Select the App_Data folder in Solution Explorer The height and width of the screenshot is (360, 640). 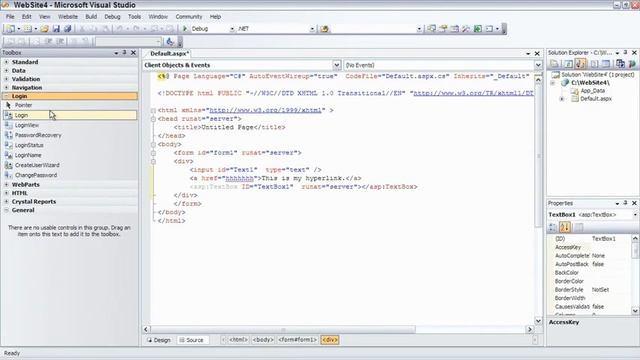click(x=592, y=91)
